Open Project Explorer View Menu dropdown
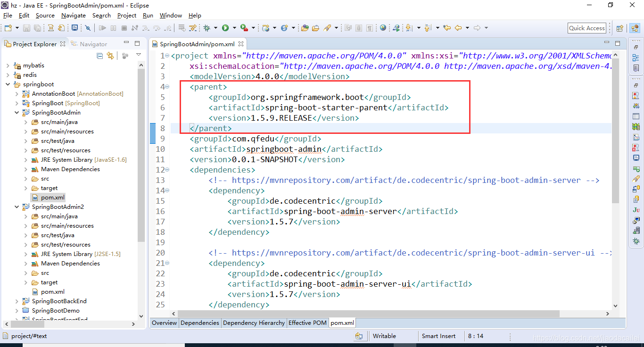The height and width of the screenshot is (347, 644). click(139, 55)
